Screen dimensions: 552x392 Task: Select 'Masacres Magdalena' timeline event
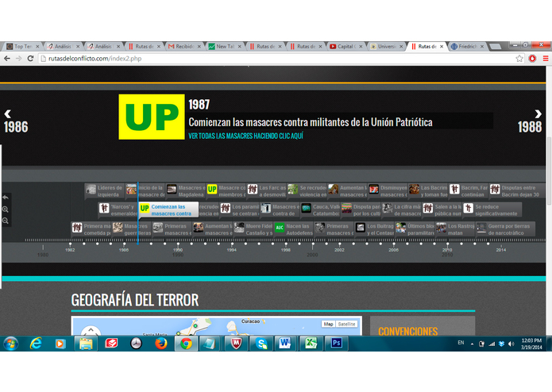click(186, 191)
